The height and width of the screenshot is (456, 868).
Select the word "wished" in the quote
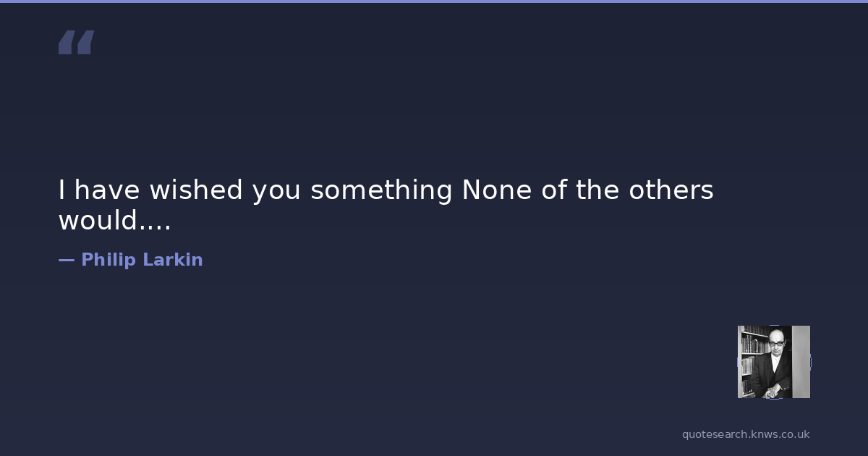(x=197, y=190)
